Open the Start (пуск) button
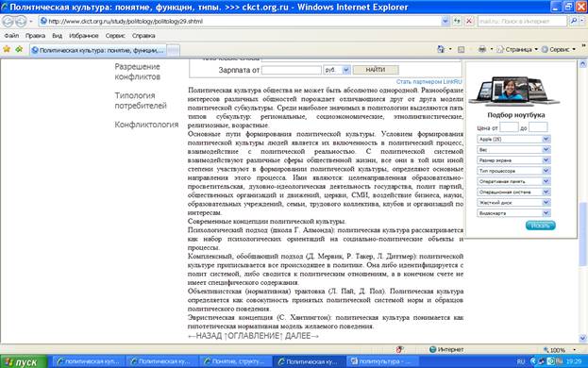This screenshot has width=588, height=368. click(x=24, y=361)
